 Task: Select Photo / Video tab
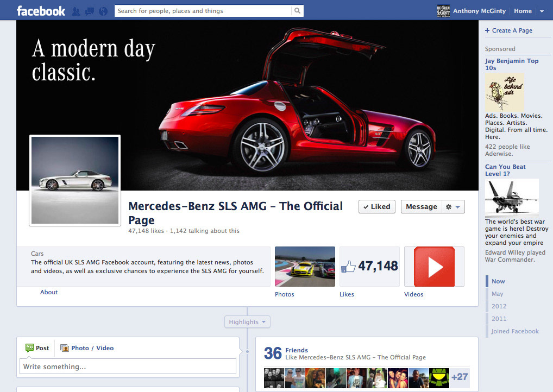coord(87,348)
